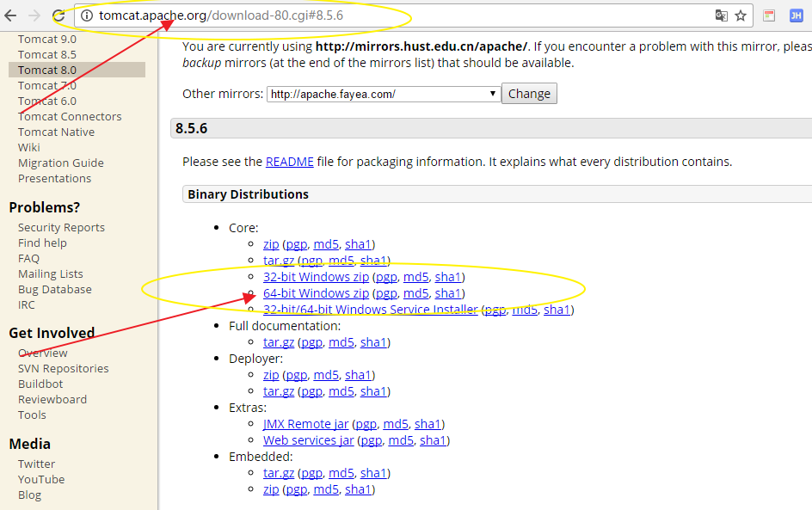Open sha1 for Deployer tar.gz
Image resolution: width=812 pixels, height=510 pixels.
pyautogui.click(x=373, y=391)
